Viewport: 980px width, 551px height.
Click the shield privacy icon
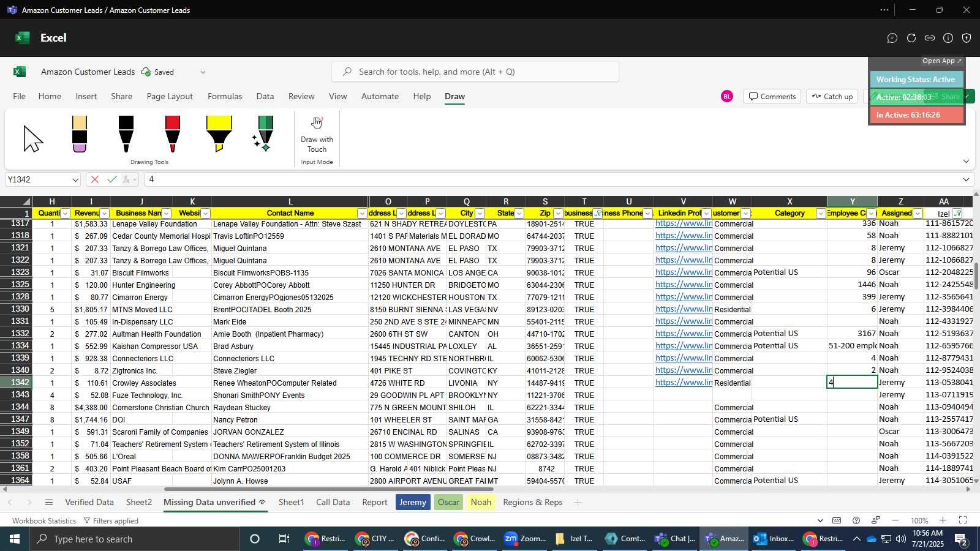[967, 38]
